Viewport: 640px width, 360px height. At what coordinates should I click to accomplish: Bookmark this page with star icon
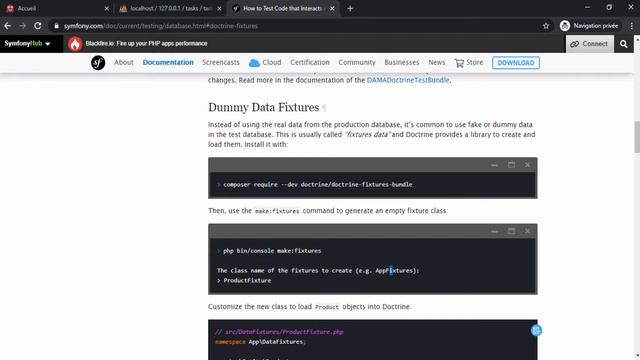tap(546, 26)
